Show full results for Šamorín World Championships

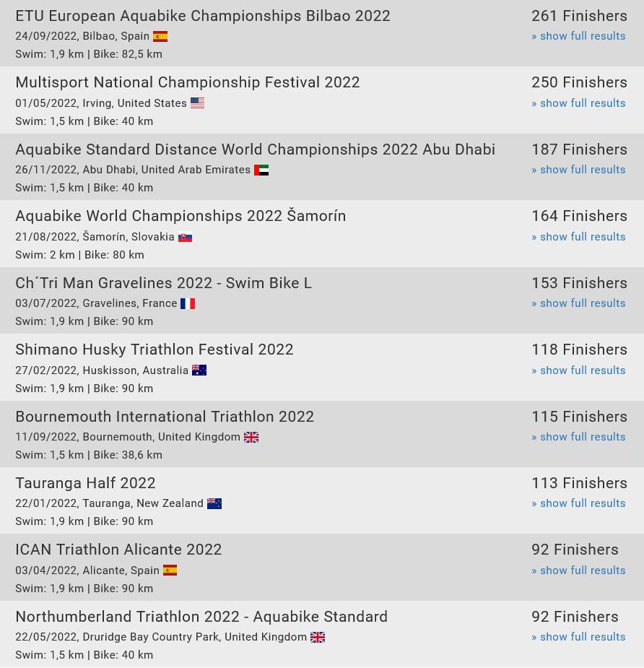tap(578, 237)
